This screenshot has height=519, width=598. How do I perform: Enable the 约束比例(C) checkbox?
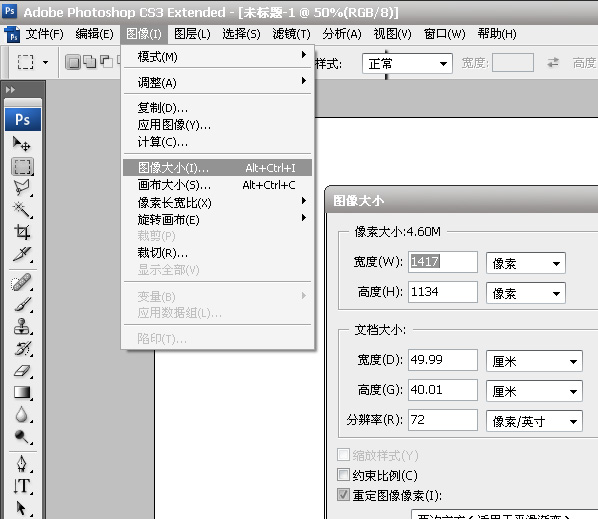[343, 475]
